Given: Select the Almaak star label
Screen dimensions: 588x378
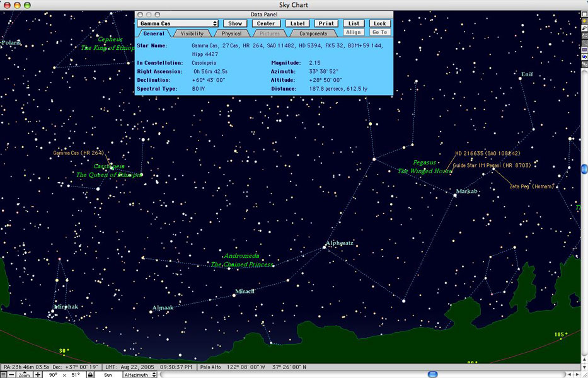Looking at the screenshot, I should coord(163,308).
